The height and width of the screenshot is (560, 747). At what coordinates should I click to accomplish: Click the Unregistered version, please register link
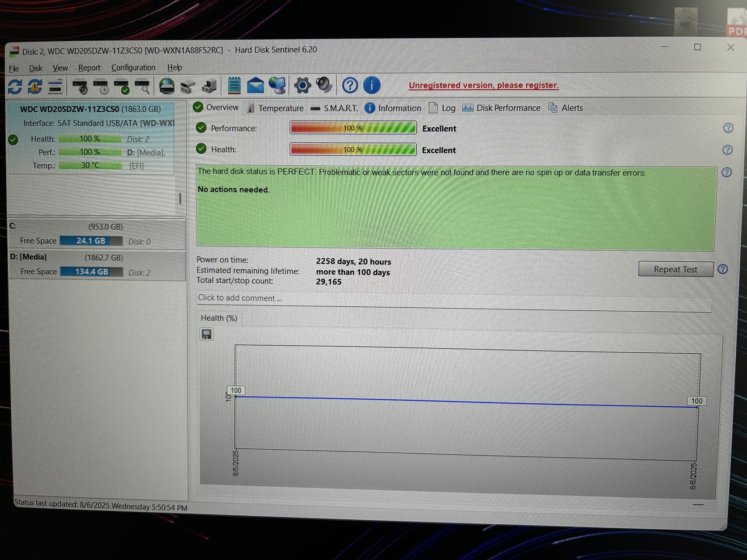483,85
